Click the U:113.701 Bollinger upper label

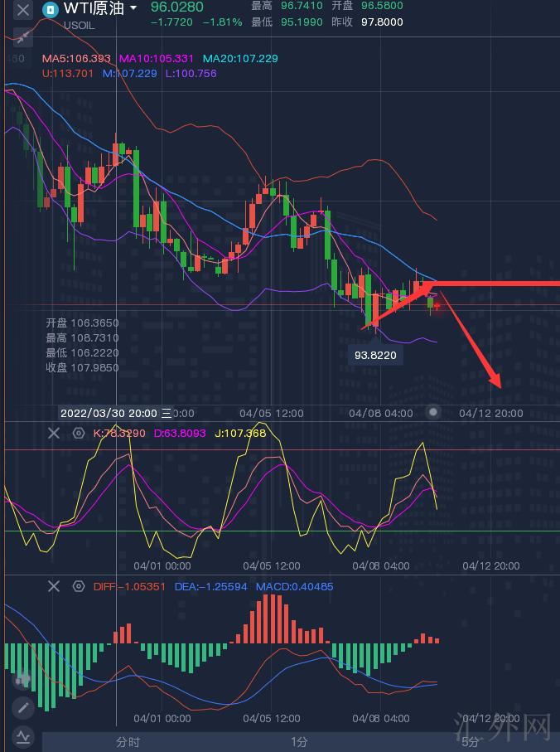coord(68,74)
